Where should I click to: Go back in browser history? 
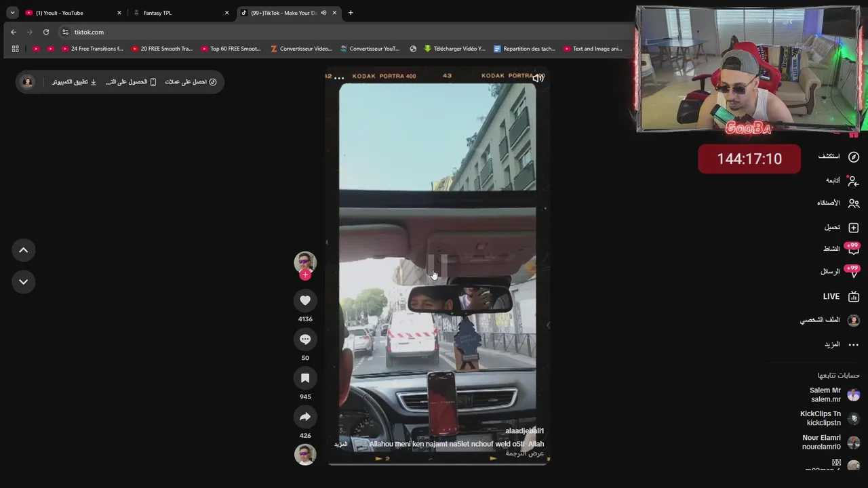[14, 32]
